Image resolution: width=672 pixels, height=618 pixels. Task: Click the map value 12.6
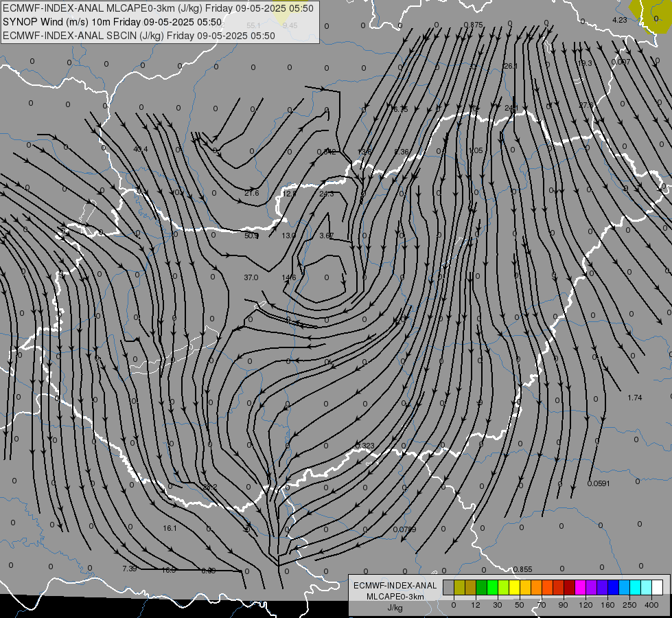click(x=289, y=194)
